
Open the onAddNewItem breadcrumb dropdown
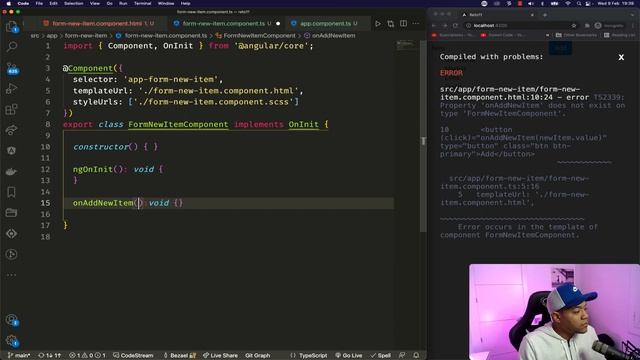330,36
